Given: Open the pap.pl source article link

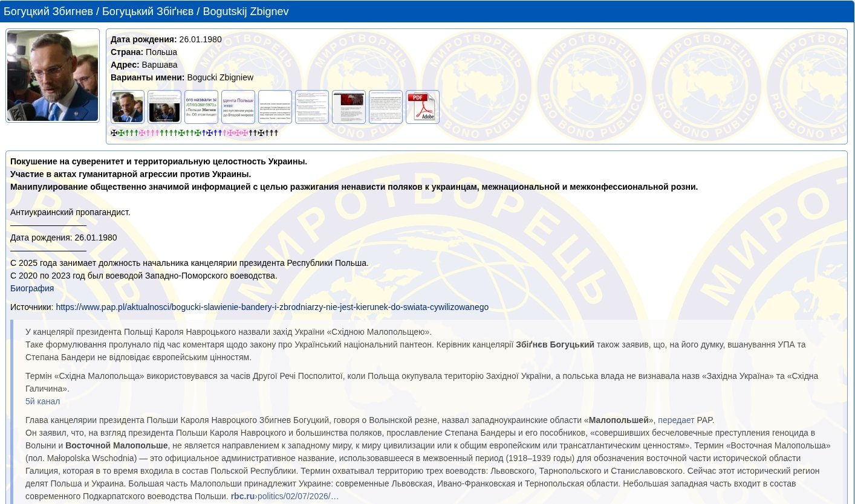Looking at the screenshot, I should point(272,307).
